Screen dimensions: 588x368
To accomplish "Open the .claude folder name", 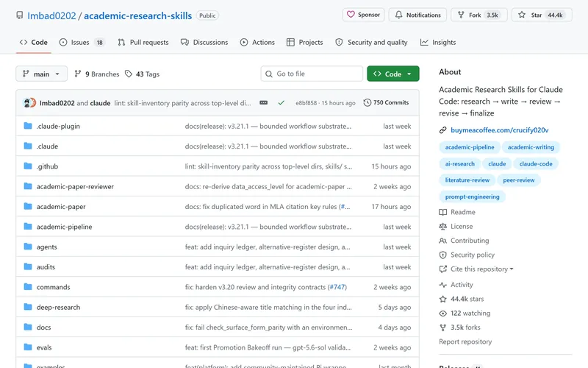I will point(47,146).
